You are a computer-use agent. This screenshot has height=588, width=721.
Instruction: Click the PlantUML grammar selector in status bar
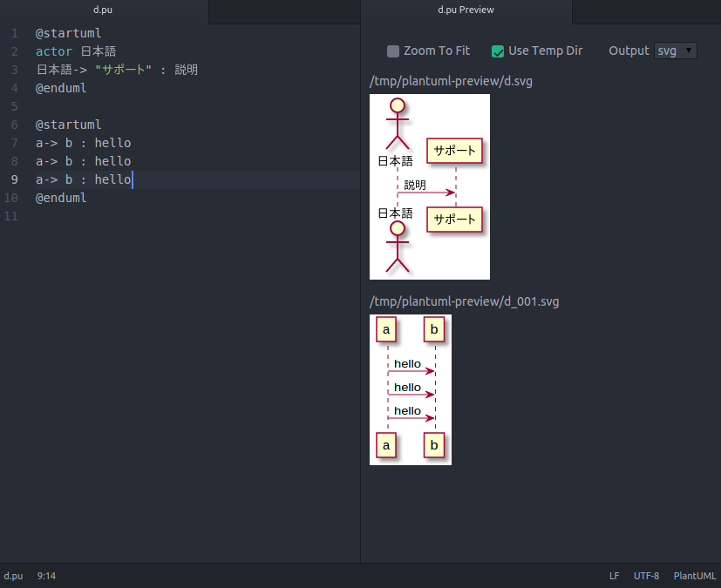click(694, 576)
